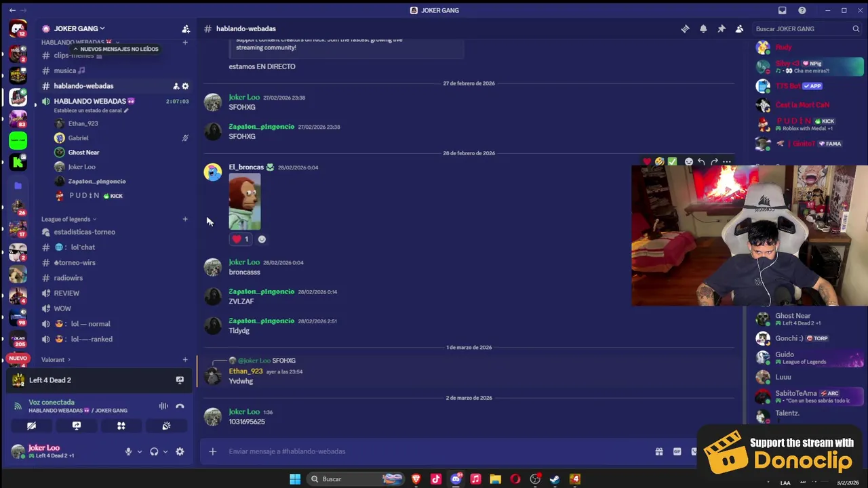Open lol chat channel
The height and width of the screenshot is (488, 868).
[114, 247]
